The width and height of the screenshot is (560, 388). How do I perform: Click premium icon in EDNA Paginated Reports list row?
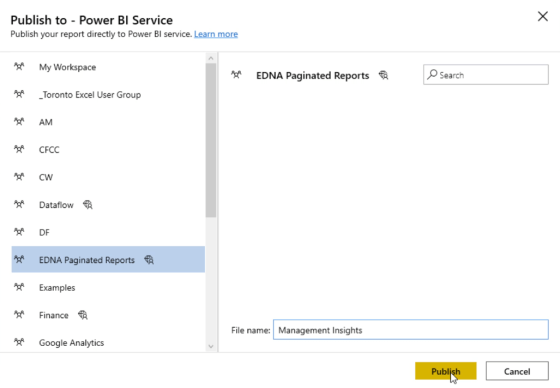click(x=149, y=260)
